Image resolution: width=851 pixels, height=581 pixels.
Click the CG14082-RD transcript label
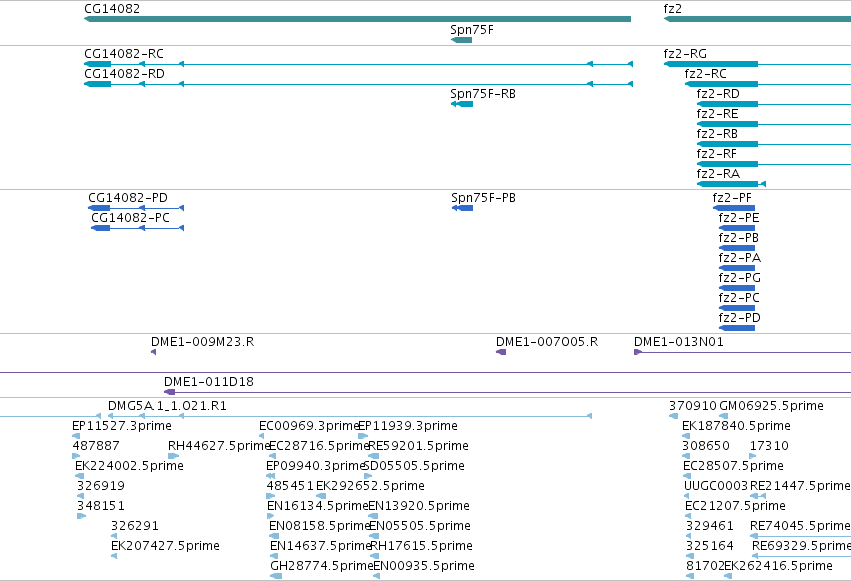[x=124, y=74]
